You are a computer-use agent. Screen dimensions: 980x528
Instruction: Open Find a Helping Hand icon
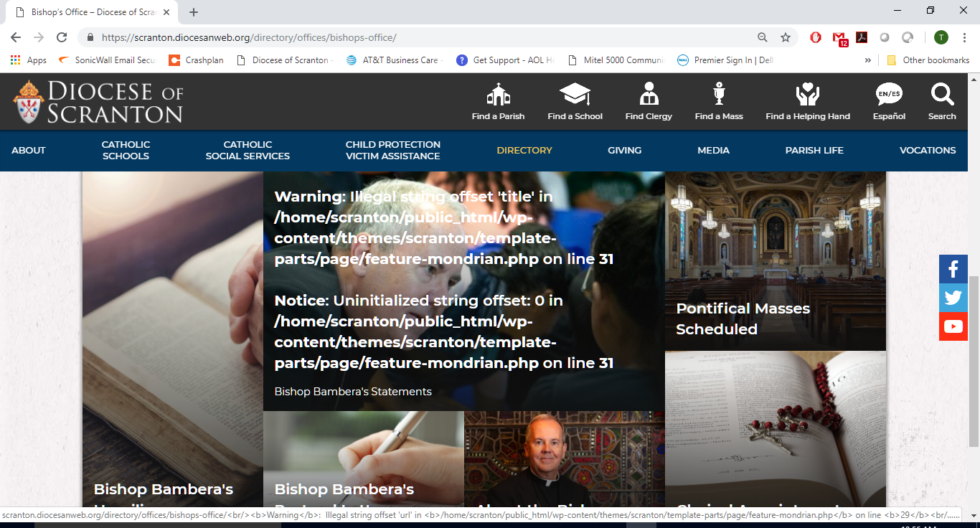tap(807, 95)
